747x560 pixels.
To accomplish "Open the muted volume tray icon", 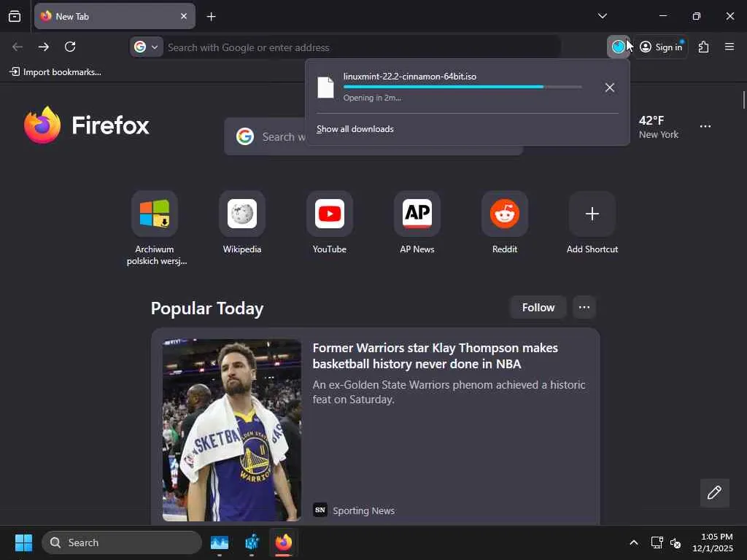I will [675, 542].
